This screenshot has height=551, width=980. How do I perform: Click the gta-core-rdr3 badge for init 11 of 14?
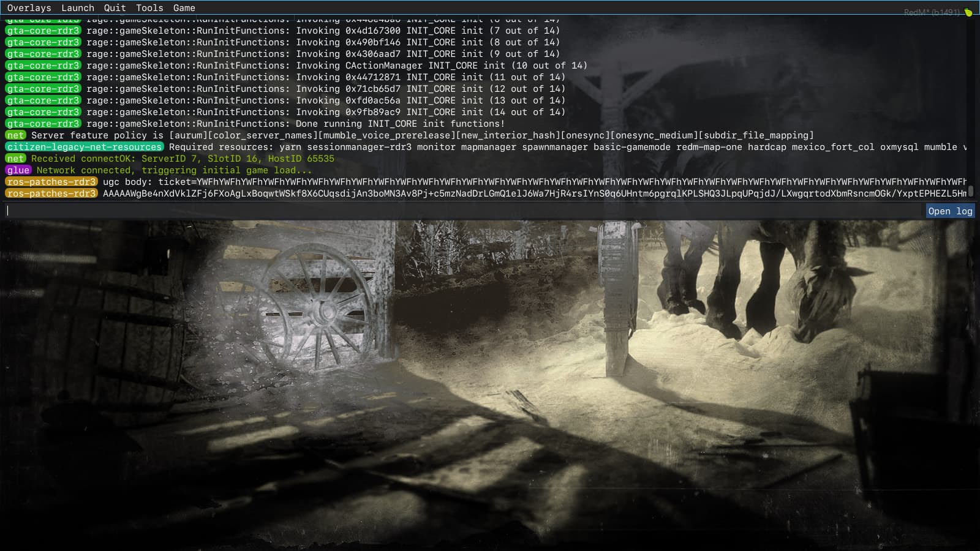coord(42,77)
